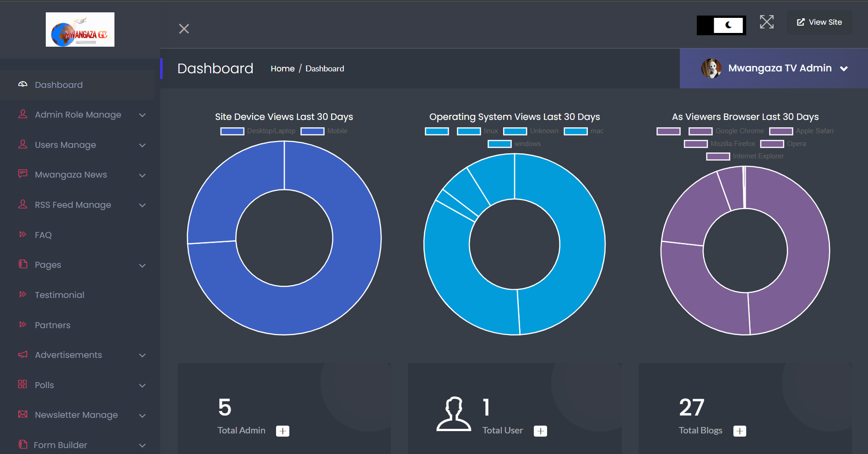The width and height of the screenshot is (868, 454).
Task: Click the Site Device Views chart title
Action: coord(284,117)
